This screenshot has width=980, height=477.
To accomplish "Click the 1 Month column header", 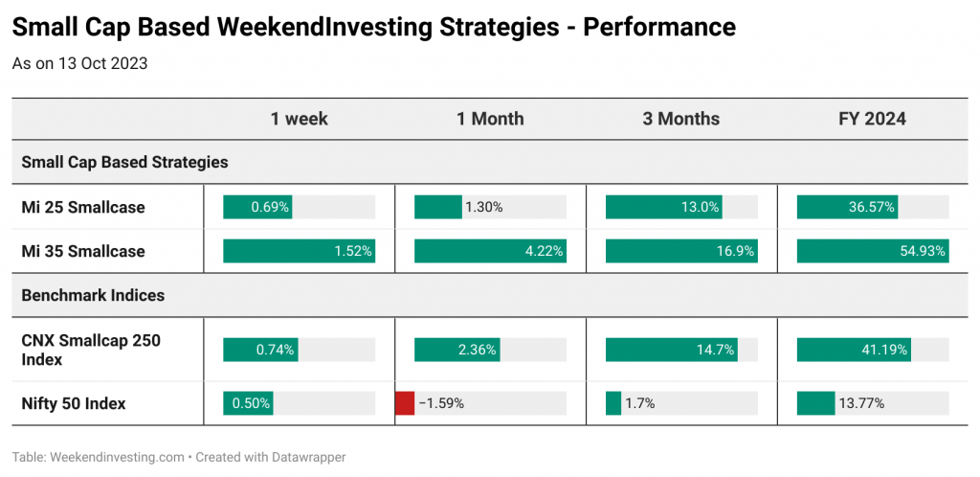I will (490, 119).
